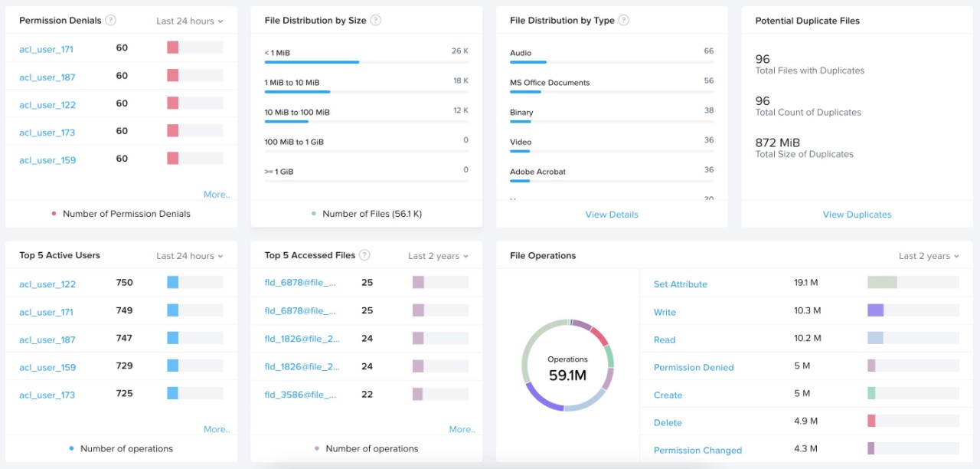The image size is (980, 469).
Task: Open View Duplicates link
Action: point(857,215)
